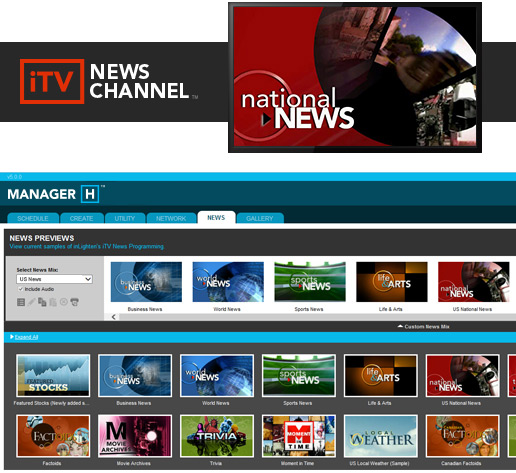Screen dimensions: 516x473
Task: Open the Canadian Factoids thumbnail
Action: tap(463, 436)
